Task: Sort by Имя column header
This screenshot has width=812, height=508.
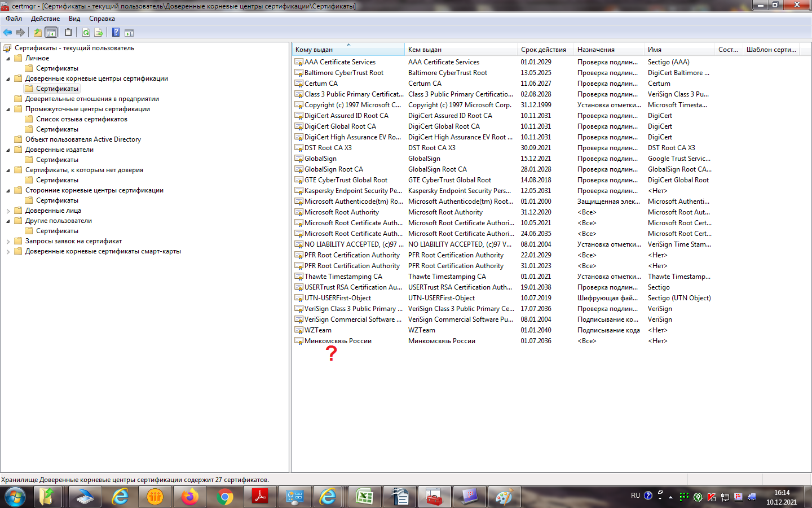Action: coord(679,50)
